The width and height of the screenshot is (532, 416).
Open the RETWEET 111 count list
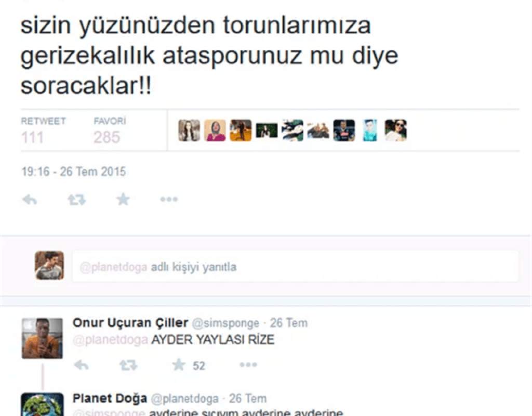[x=43, y=131]
